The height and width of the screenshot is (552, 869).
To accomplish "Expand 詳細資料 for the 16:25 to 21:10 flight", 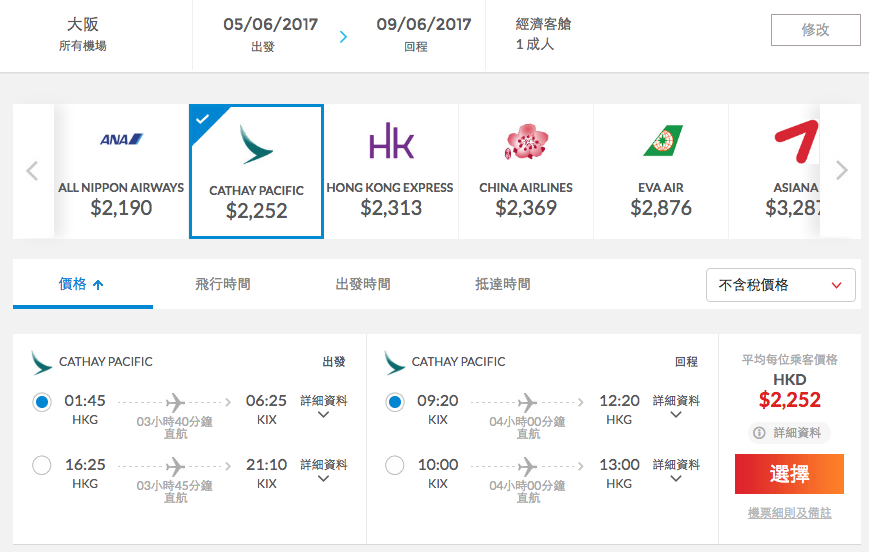I will [x=324, y=471].
